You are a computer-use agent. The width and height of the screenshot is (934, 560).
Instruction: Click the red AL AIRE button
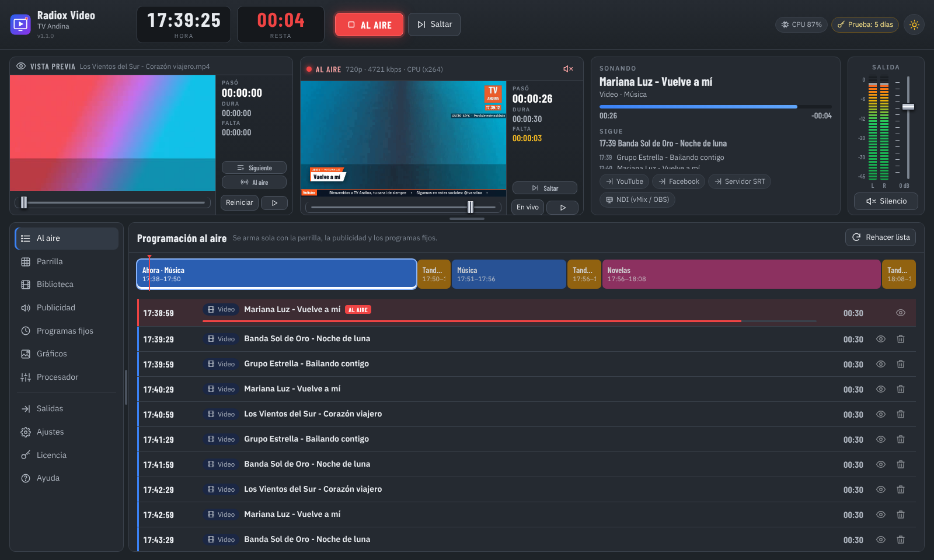[x=369, y=24]
